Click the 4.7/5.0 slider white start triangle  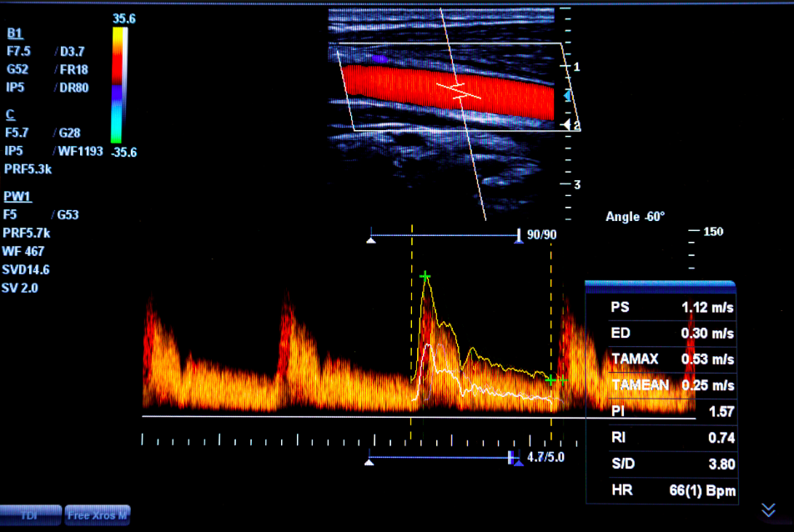pos(369,460)
